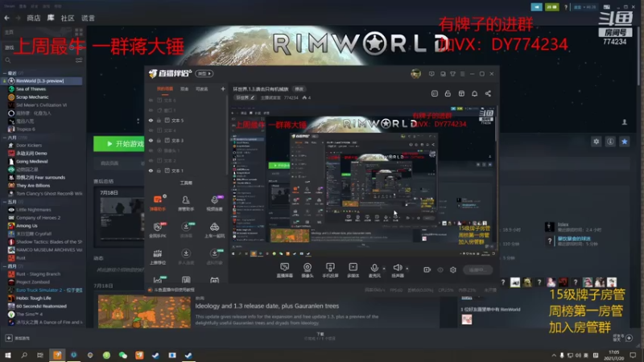This screenshot has height=362, width=644.
Task: Toggle the lock on 文本 3 source
Action: [x=159, y=140]
